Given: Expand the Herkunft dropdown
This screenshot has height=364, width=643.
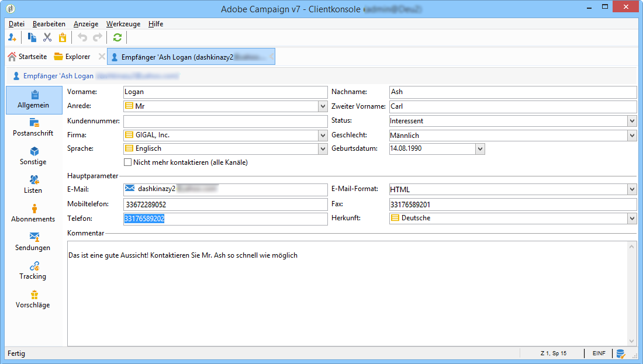Looking at the screenshot, I should click(x=632, y=219).
